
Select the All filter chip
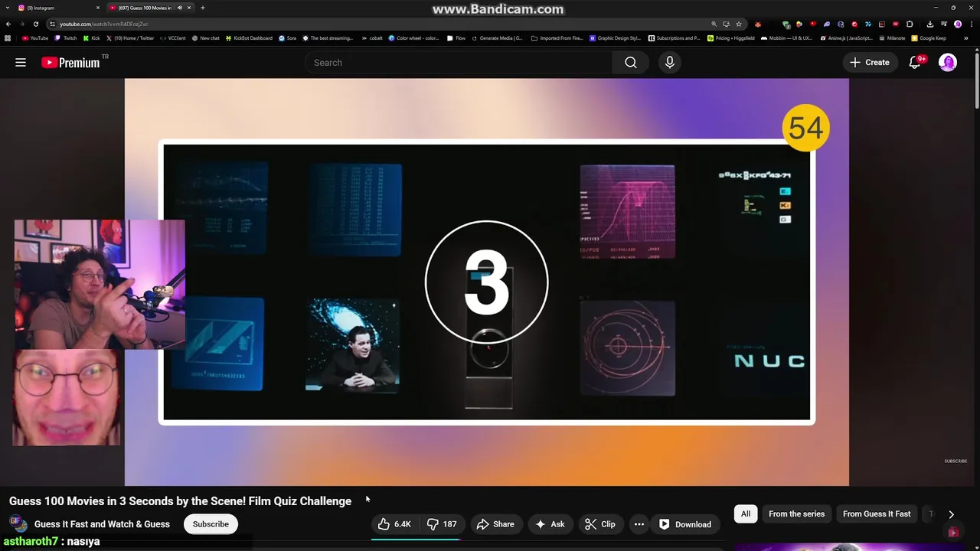(x=746, y=514)
